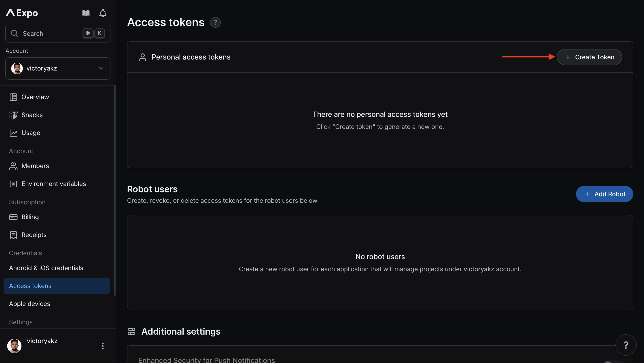Click the Members people icon
Viewport: 644px width, 363px height.
[13, 166]
